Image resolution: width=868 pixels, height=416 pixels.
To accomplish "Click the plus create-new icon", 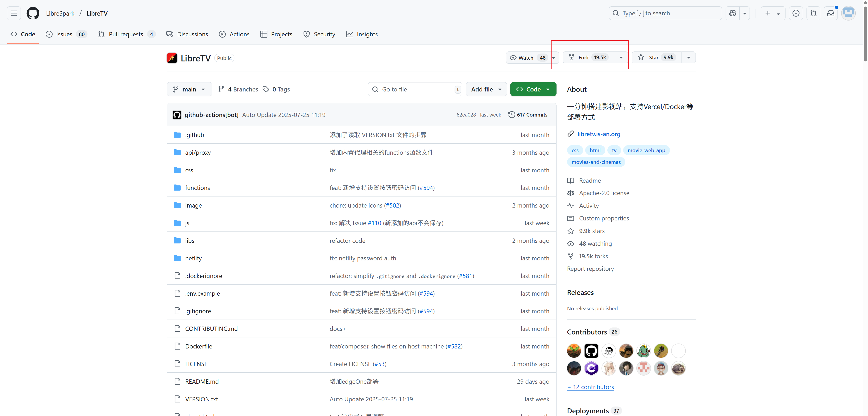I will [x=768, y=13].
